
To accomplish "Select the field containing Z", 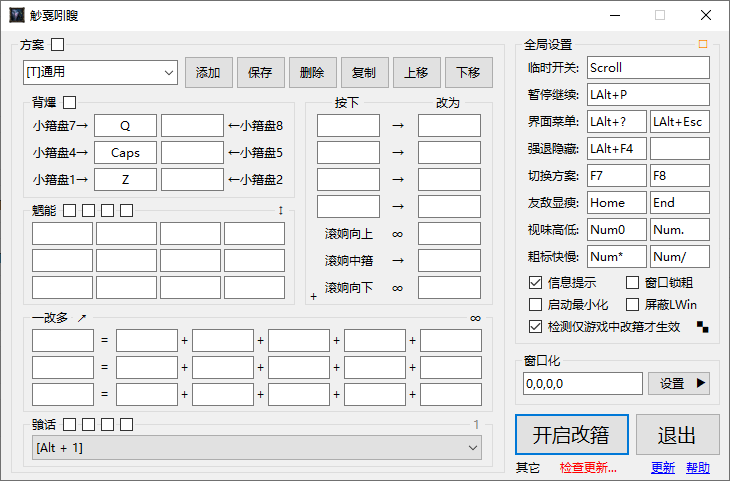I will 125,180.
